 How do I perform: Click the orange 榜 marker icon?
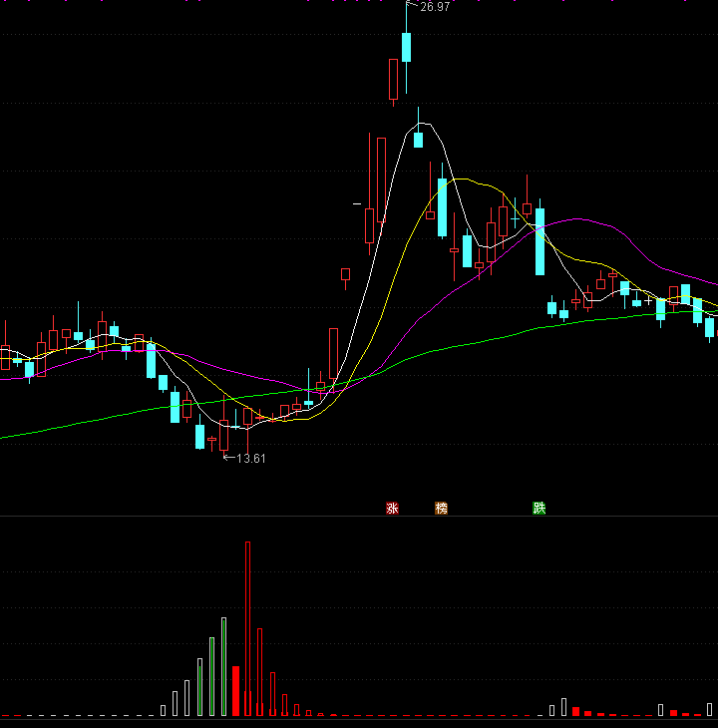coord(441,508)
